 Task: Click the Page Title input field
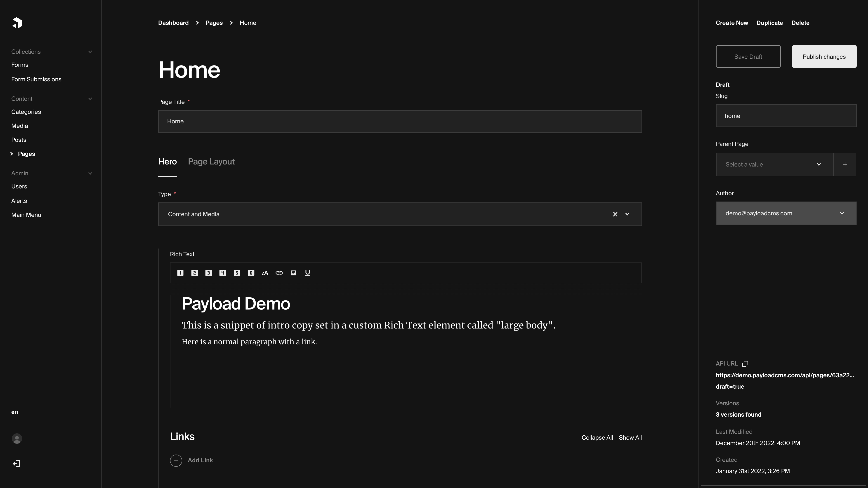click(400, 121)
